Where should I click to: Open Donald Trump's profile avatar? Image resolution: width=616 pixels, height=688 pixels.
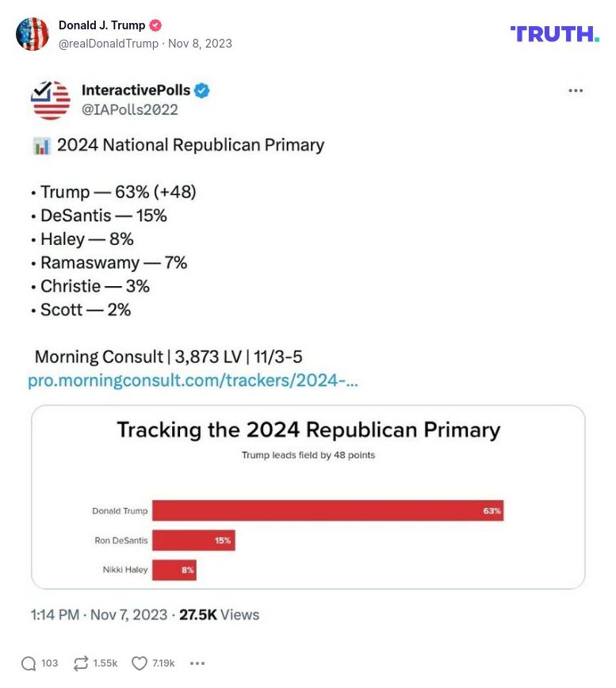point(33,35)
